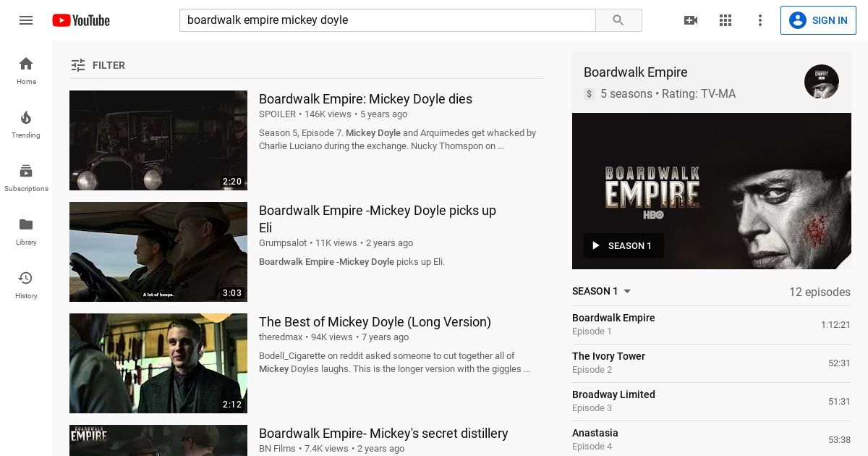Click the Bodell_Cigarette description snippet
The image size is (868, 456).
[395, 363]
